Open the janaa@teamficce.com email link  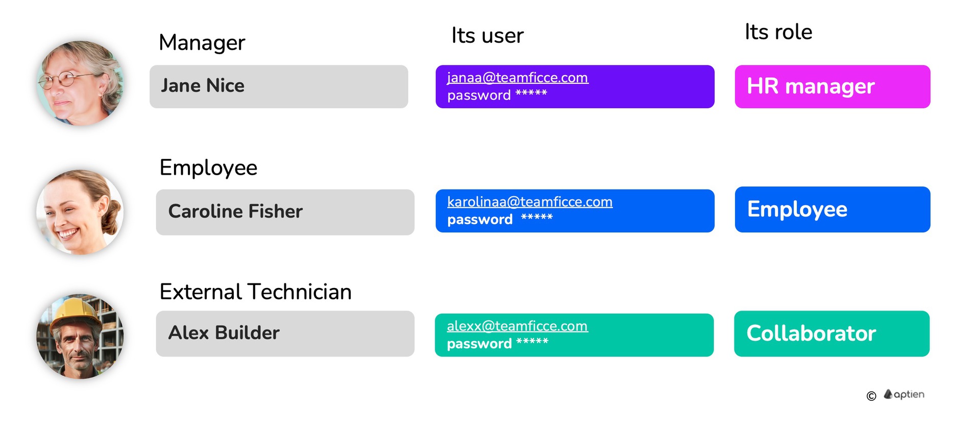(518, 78)
